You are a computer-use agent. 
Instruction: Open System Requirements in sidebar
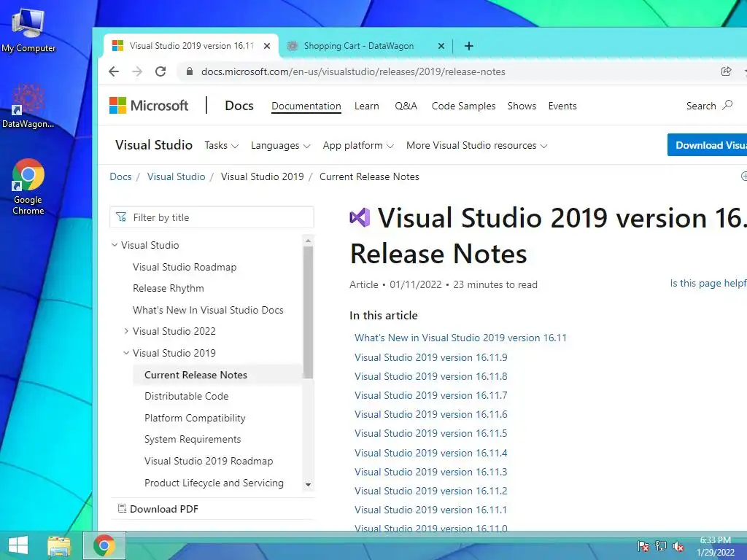pyautogui.click(x=193, y=439)
